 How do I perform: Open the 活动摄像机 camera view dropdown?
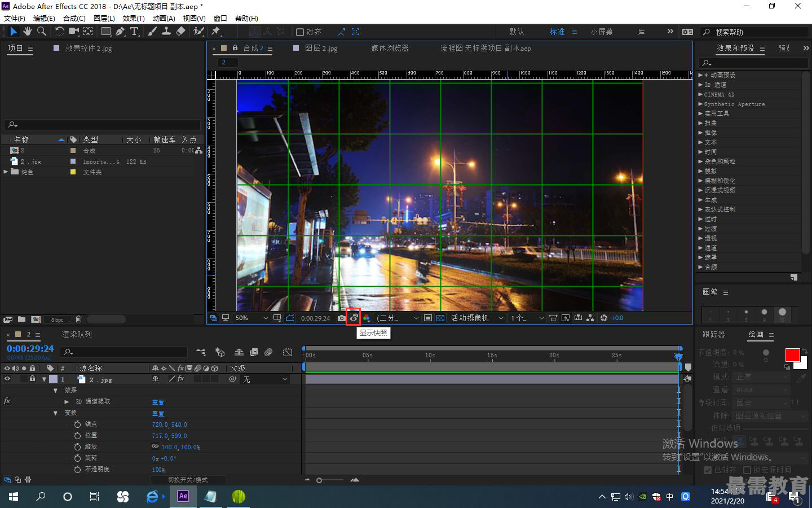pos(476,318)
